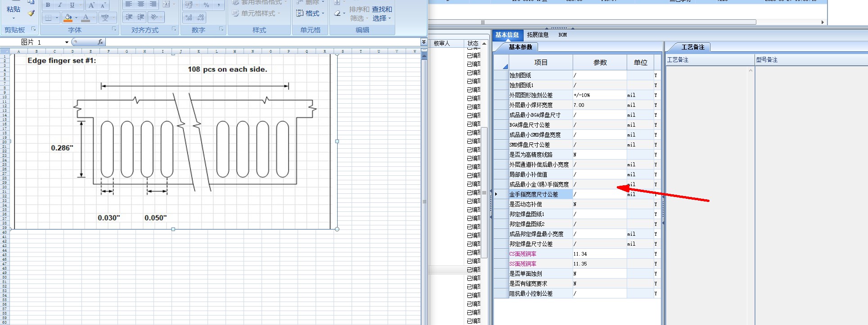
Task: Select the edge finger drawing picture
Action: click(x=173, y=142)
